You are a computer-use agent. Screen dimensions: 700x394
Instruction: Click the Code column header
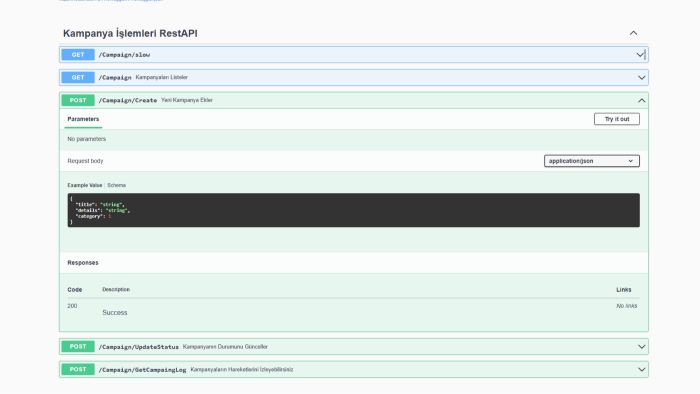coord(75,290)
